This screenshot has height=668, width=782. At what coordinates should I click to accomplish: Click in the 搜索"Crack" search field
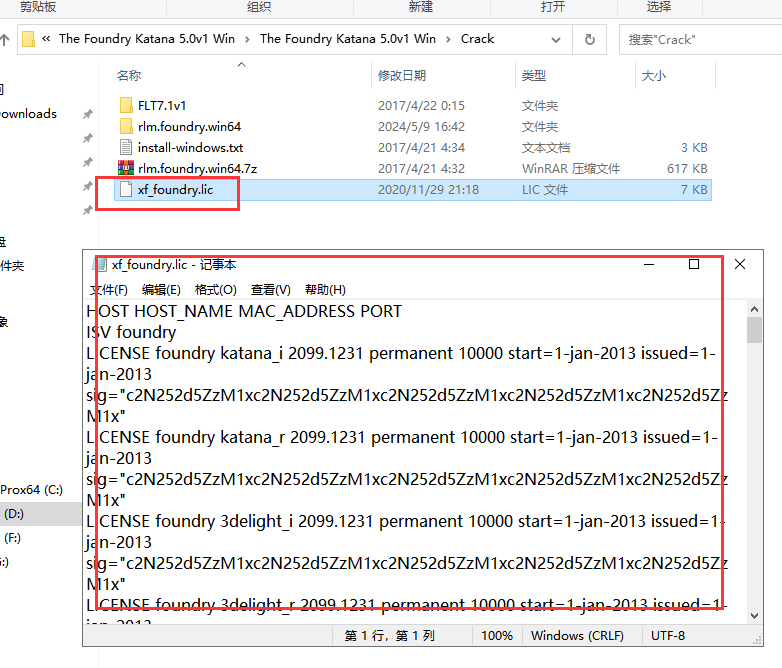coord(700,39)
